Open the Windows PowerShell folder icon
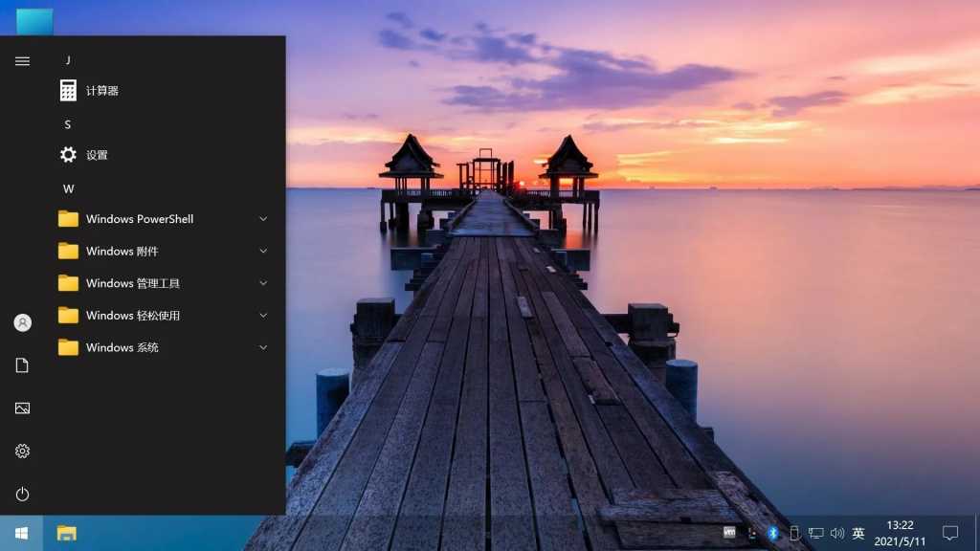 (67, 218)
